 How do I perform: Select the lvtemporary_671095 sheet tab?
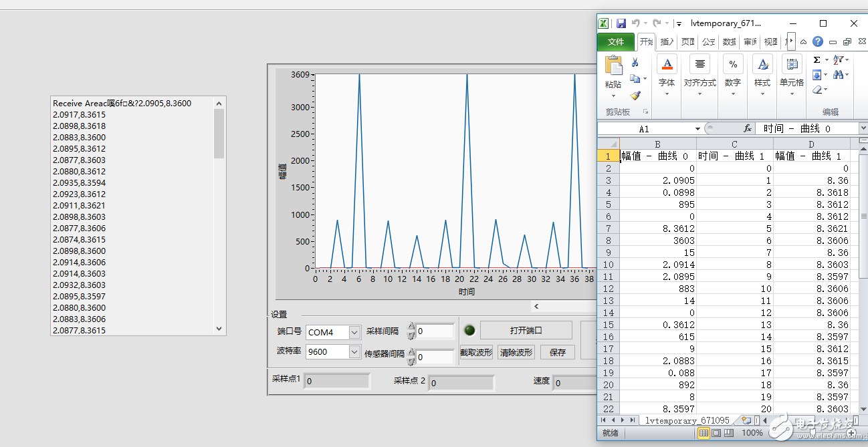pyautogui.click(x=687, y=420)
